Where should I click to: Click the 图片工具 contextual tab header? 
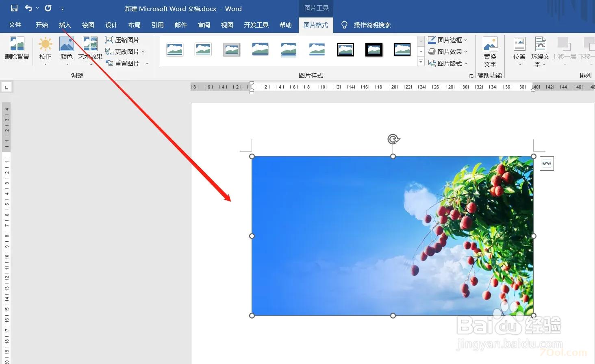coord(316,8)
